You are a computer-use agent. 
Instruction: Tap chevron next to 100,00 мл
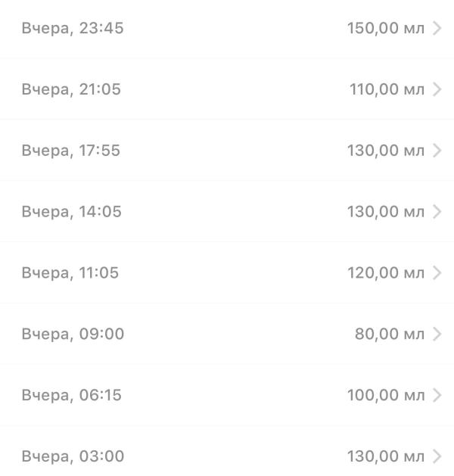tap(437, 395)
